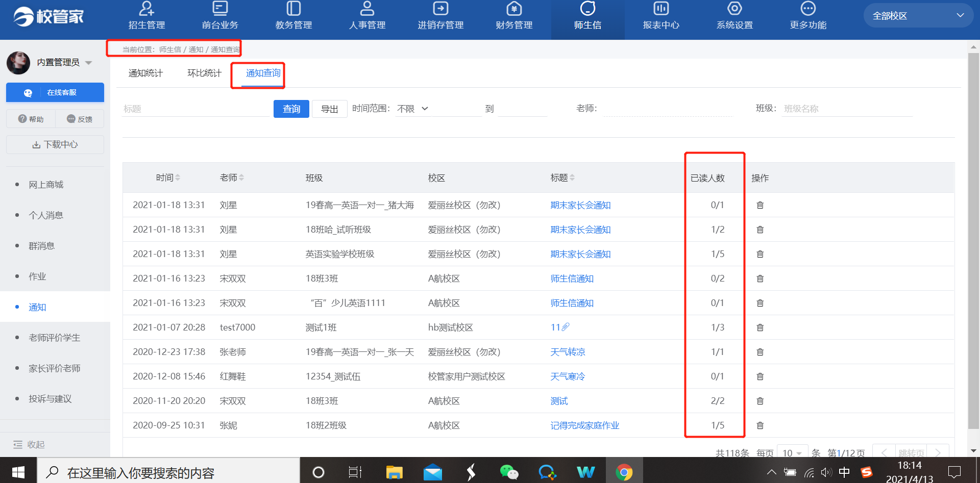Expand the 全部校区 campus dropdown
This screenshot has width=980, height=483.
tap(919, 16)
